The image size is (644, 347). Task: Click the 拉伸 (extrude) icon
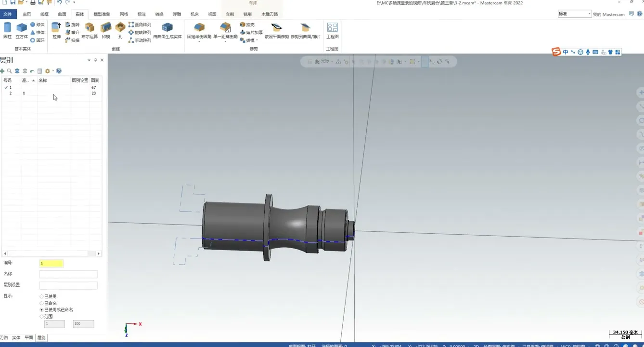tap(56, 30)
